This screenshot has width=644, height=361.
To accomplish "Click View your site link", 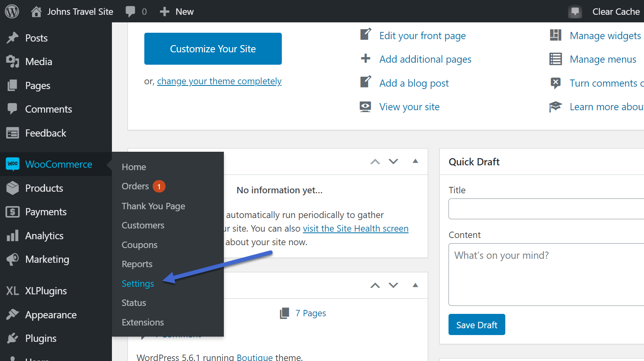I will 409,107.
